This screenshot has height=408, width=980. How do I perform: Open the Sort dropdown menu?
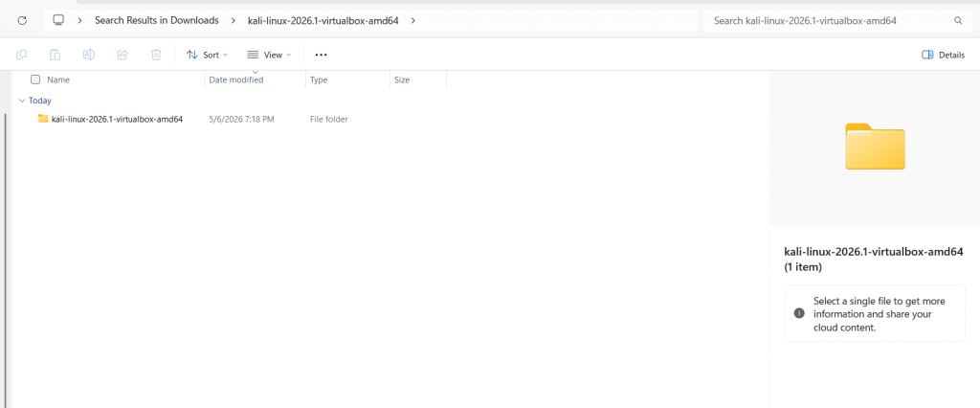pyautogui.click(x=208, y=55)
